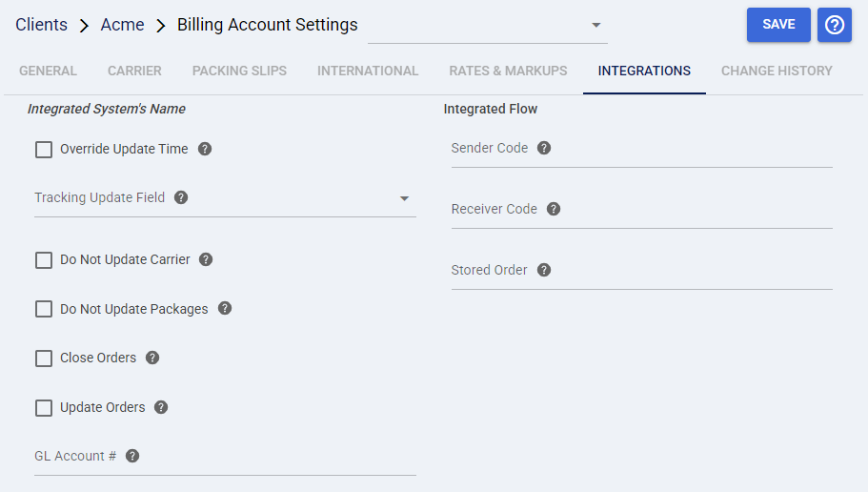
Task: Toggle the Close Orders checkbox
Action: tap(44, 359)
